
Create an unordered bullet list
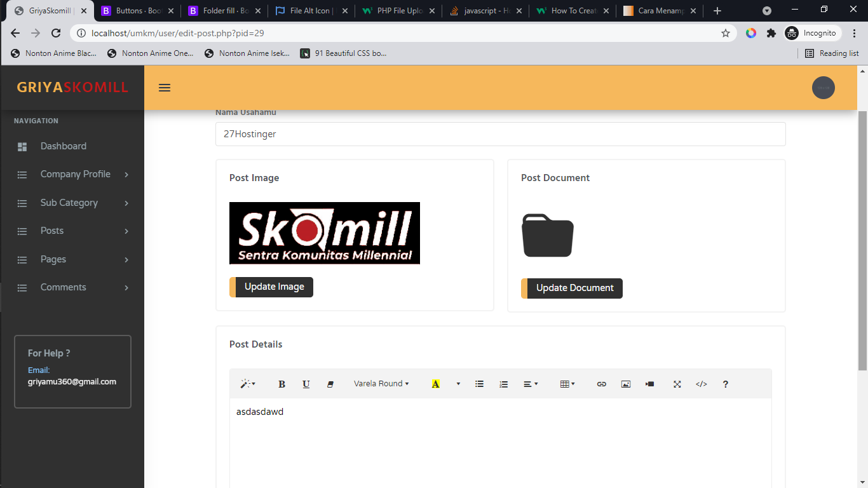point(480,384)
